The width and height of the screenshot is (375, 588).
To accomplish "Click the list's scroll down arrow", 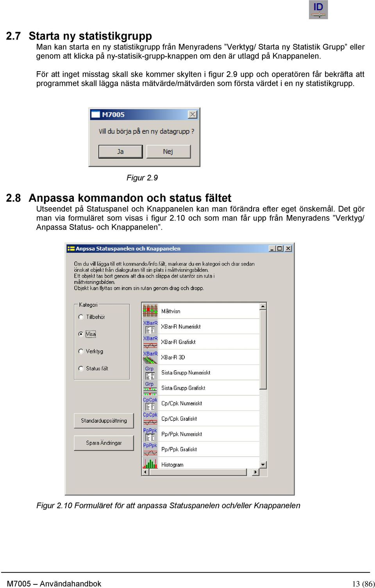I will (263, 465).
